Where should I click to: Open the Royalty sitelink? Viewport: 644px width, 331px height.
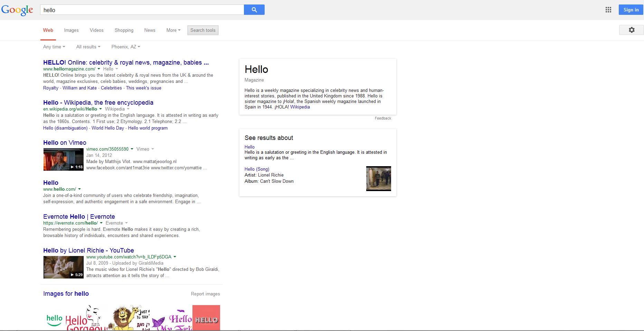coord(51,88)
